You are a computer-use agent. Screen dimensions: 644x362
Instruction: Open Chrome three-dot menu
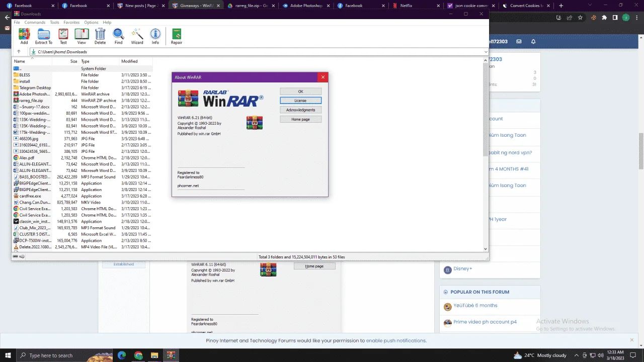tap(636, 17)
